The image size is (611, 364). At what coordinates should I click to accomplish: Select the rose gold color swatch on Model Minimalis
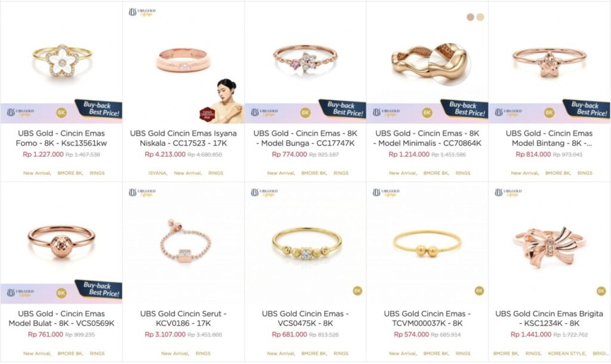pyautogui.click(x=470, y=17)
